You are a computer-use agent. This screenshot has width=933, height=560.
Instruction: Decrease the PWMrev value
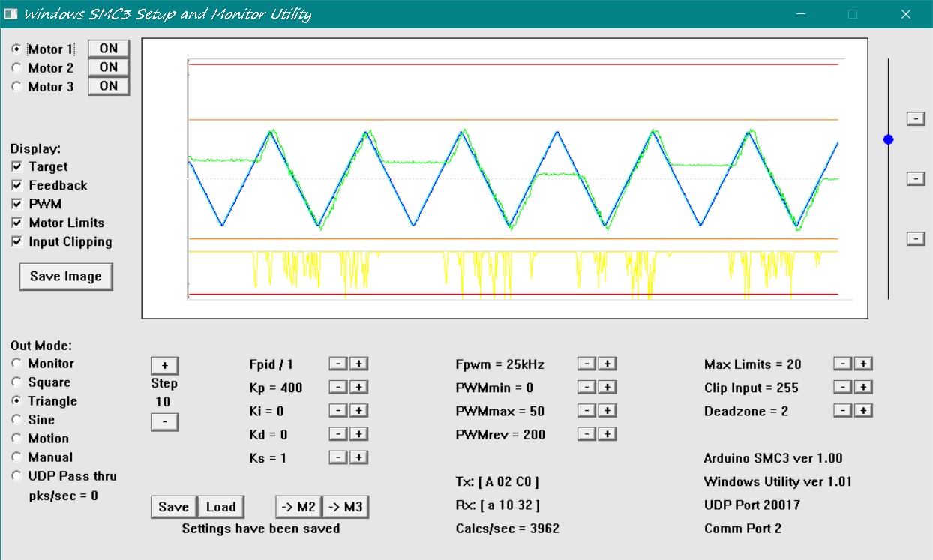tap(586, 434)
